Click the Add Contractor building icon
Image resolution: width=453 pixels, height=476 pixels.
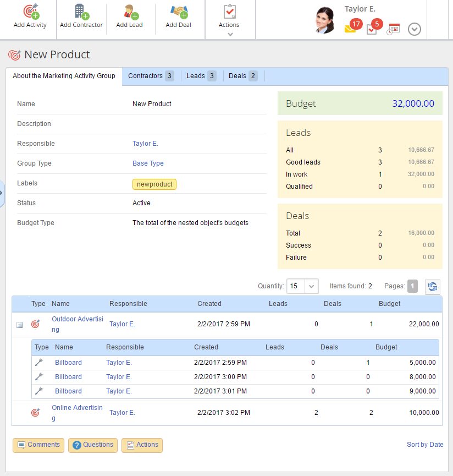pyautogui.click(x=81, y=12)
